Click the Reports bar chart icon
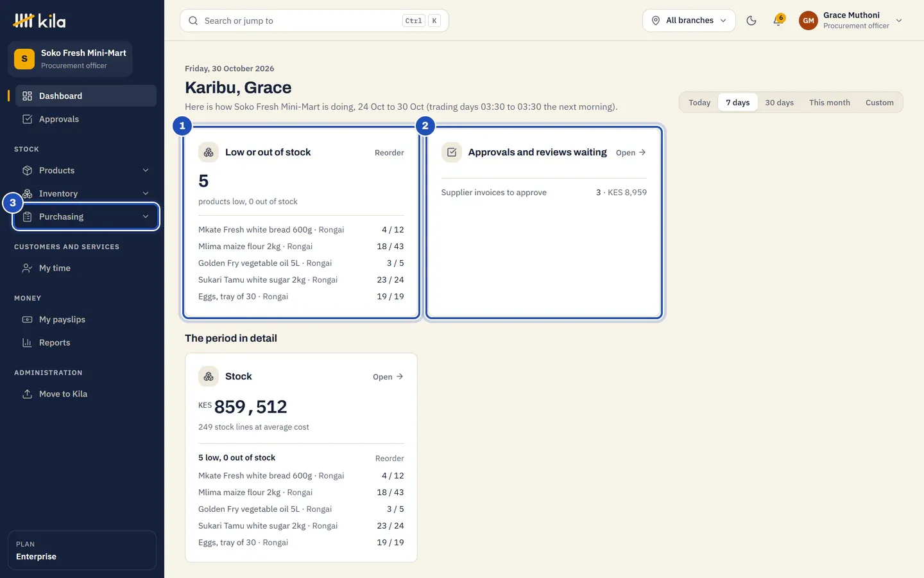 (x=27, y=342)
